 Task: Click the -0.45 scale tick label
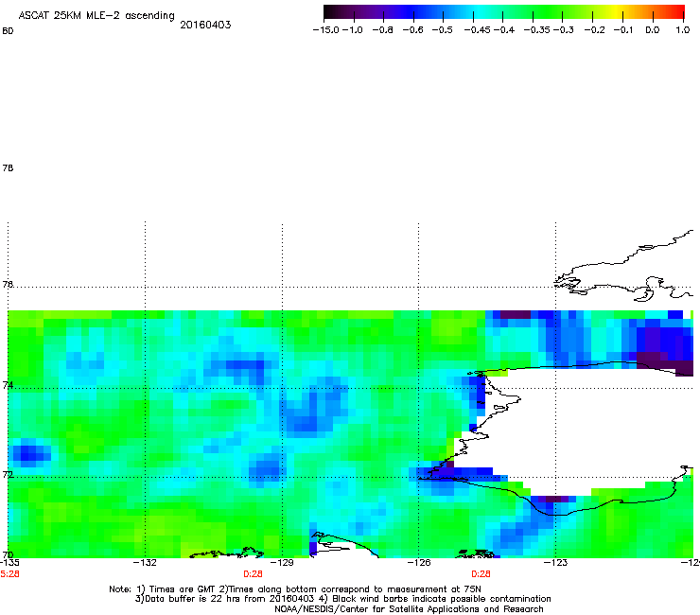click(478, 30)
